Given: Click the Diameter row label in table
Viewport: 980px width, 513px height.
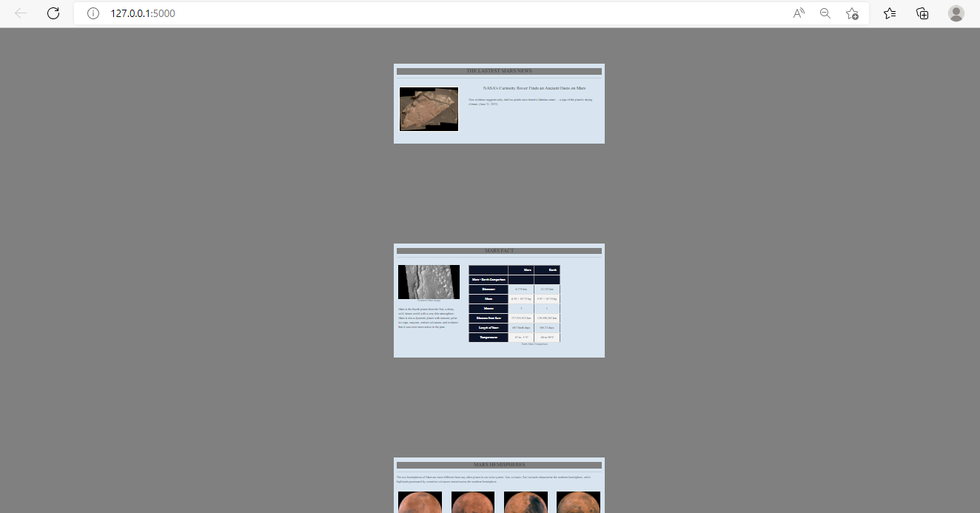Looking at the screenshot, I should (x=489, y=289).
